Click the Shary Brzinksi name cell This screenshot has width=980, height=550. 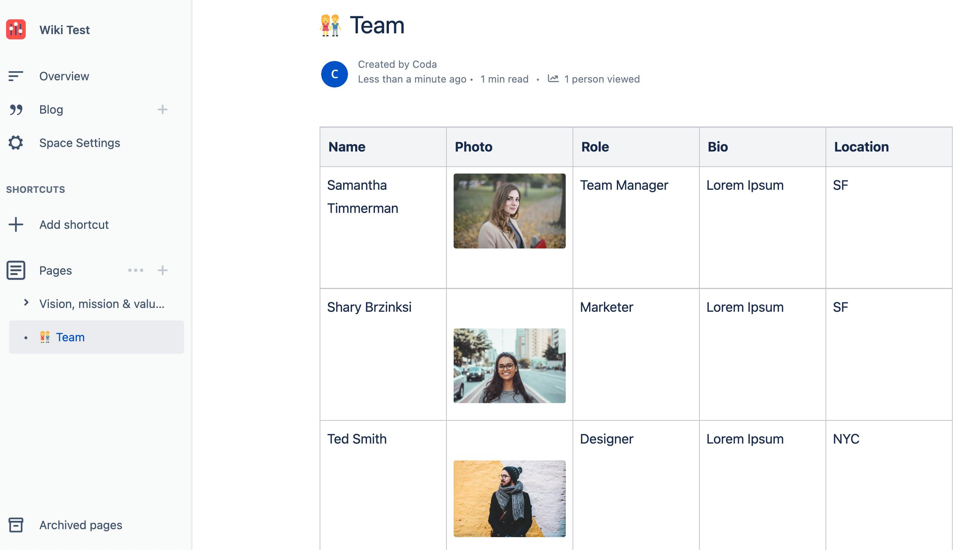point(383,355)
